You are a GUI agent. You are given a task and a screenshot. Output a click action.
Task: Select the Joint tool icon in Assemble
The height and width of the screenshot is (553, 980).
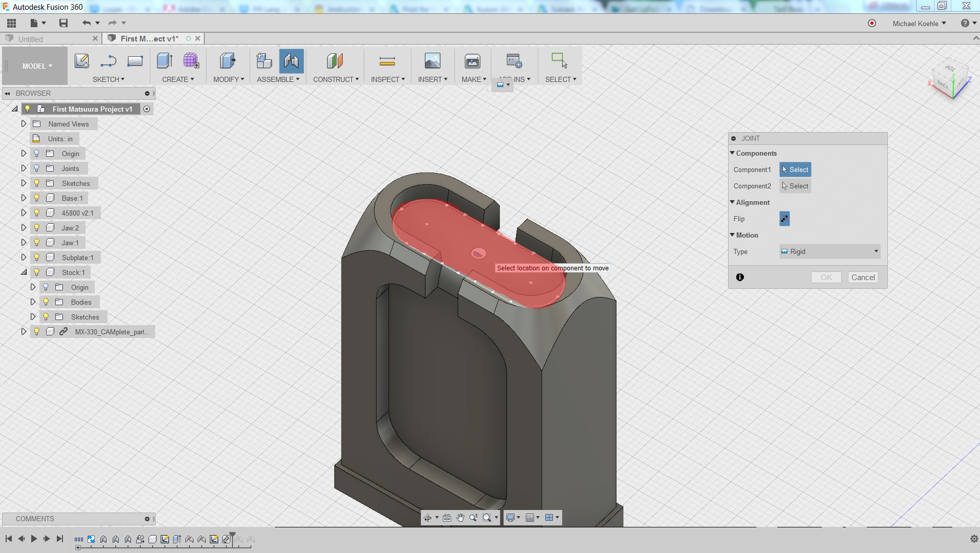(x=291, y=61)
